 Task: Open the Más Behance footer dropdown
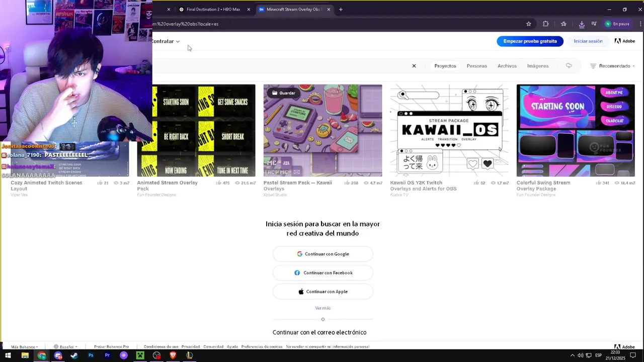pyautogui.click(x=24, y=347)
